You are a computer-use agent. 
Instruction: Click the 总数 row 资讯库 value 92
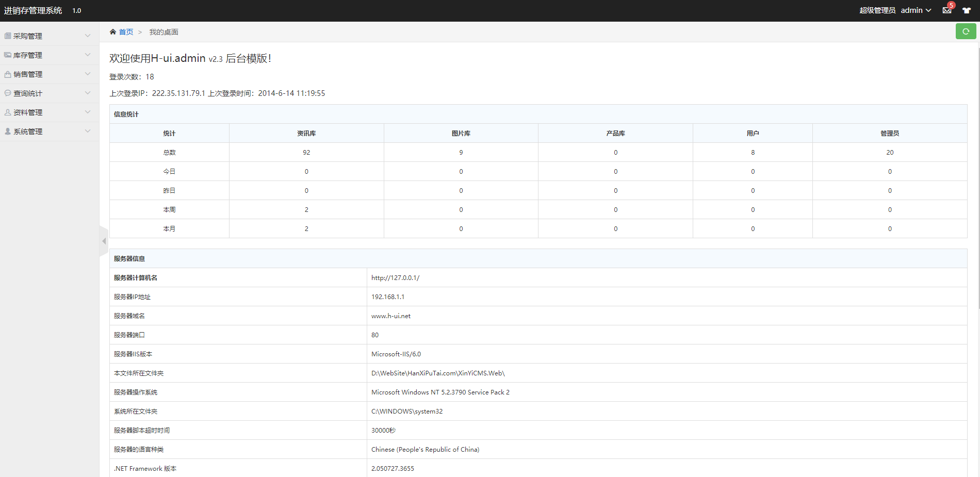306,152
